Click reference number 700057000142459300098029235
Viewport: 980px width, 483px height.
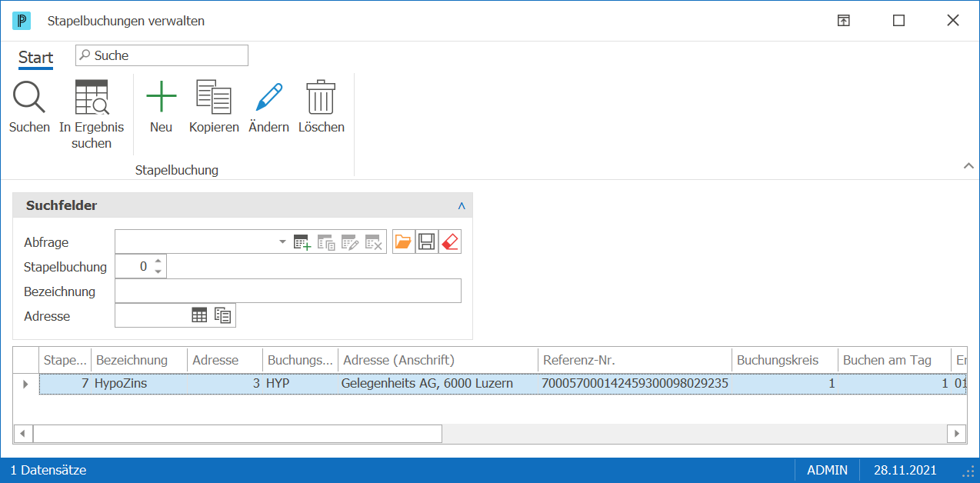tap(635, 383)
